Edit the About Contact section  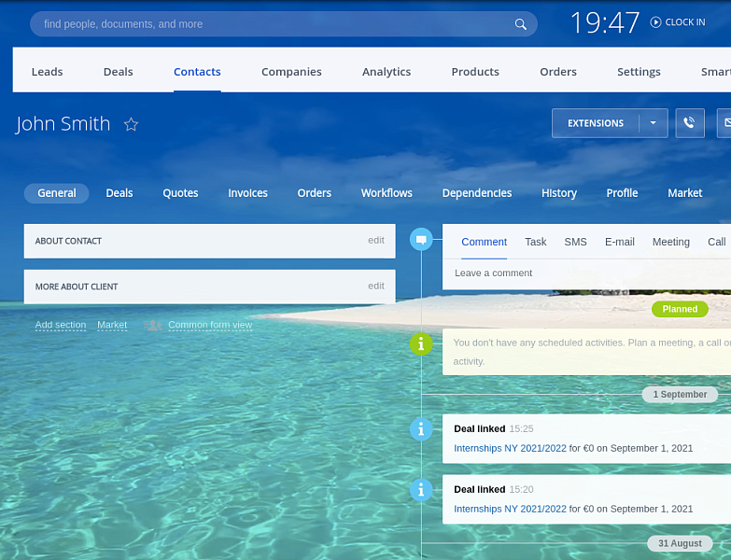(375, 241)
